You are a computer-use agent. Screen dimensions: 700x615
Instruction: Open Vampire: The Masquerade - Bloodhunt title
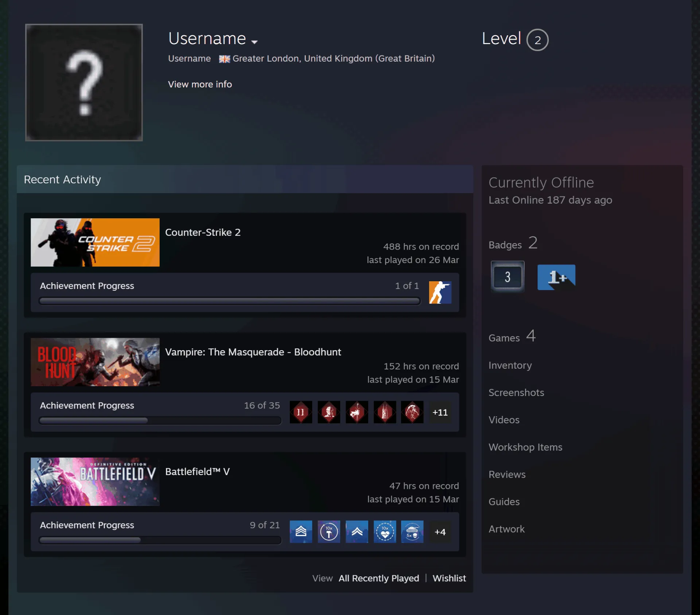[253, 352]
